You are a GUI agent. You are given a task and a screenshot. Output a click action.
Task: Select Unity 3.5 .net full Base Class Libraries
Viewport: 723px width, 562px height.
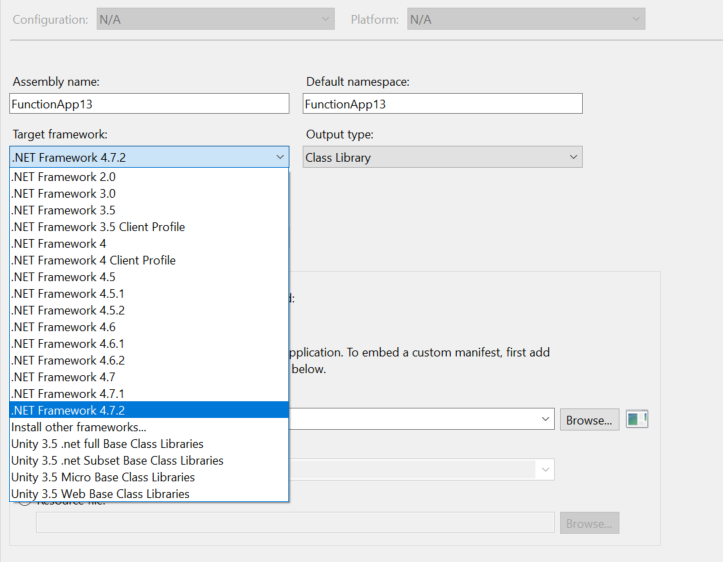pos(149,444)
